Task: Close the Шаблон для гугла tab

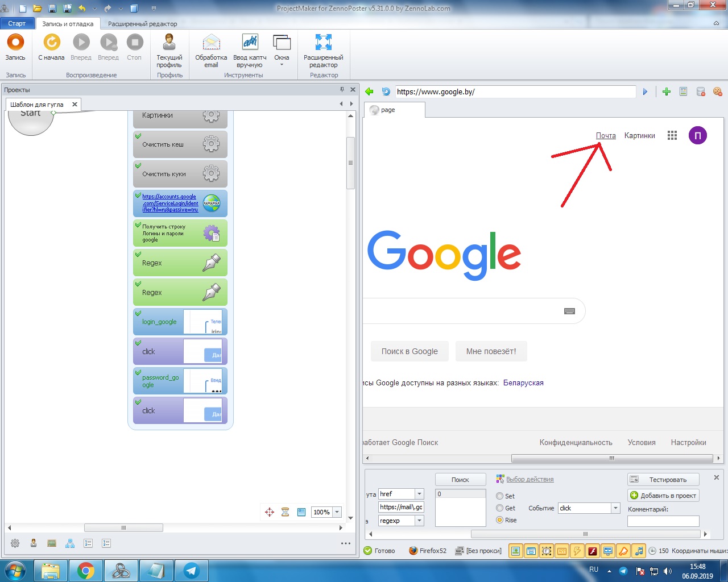Action: (x=75, y=105)
